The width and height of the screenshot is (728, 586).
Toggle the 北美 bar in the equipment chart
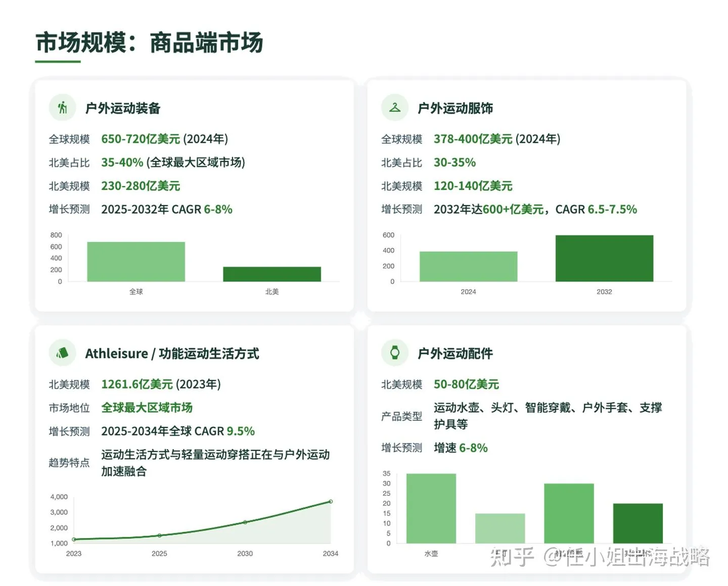click(272, 275)
